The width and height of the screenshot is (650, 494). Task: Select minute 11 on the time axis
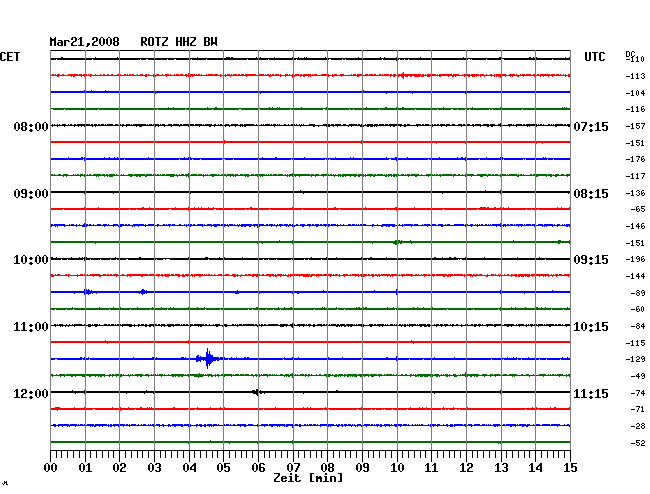(431, 468)
